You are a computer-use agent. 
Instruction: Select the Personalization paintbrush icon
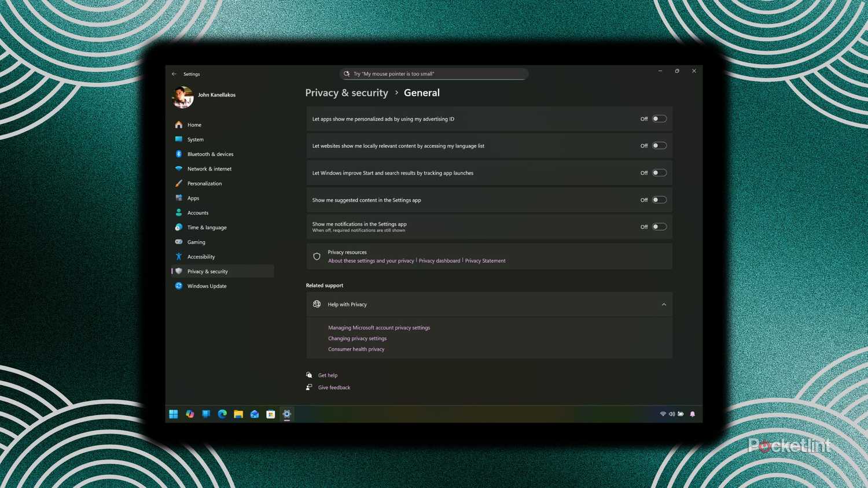[179, 183]
